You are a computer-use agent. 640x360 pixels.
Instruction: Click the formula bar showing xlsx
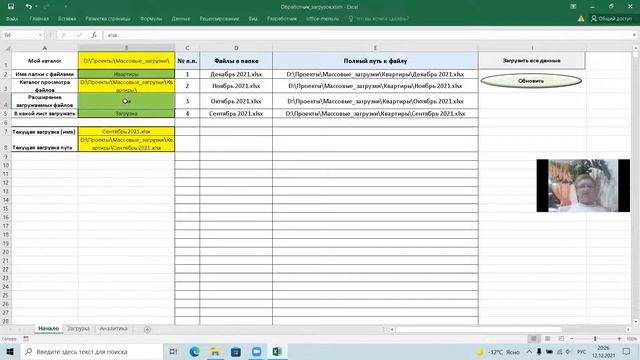pos(367,36)
